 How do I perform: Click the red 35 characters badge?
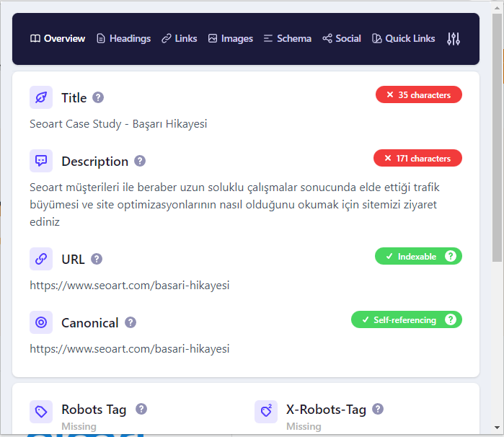[418, 94]
